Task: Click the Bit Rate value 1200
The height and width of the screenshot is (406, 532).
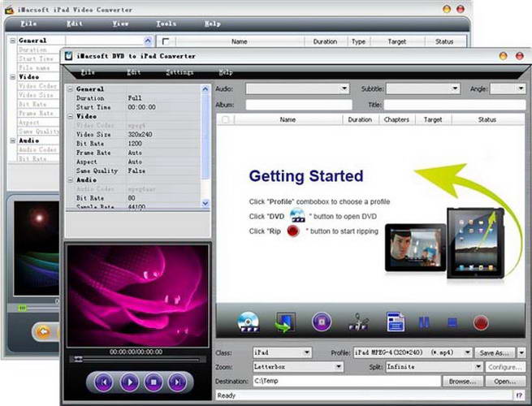Action: coord(135,144)
